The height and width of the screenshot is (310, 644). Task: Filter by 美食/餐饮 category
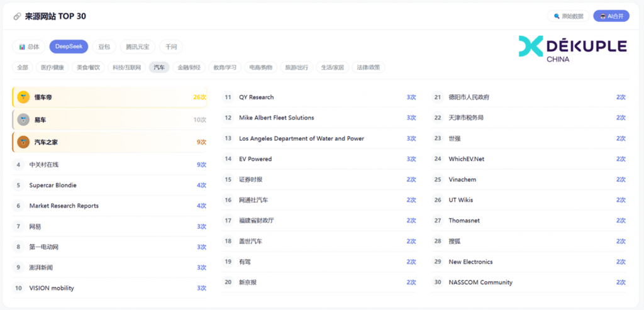(x=88, y=67)
